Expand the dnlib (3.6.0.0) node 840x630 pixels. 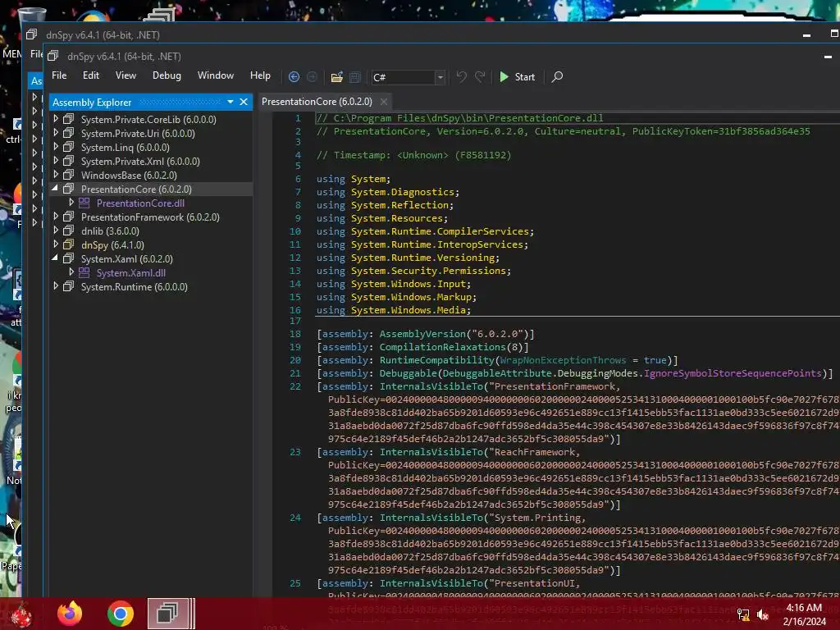point(56,231)
